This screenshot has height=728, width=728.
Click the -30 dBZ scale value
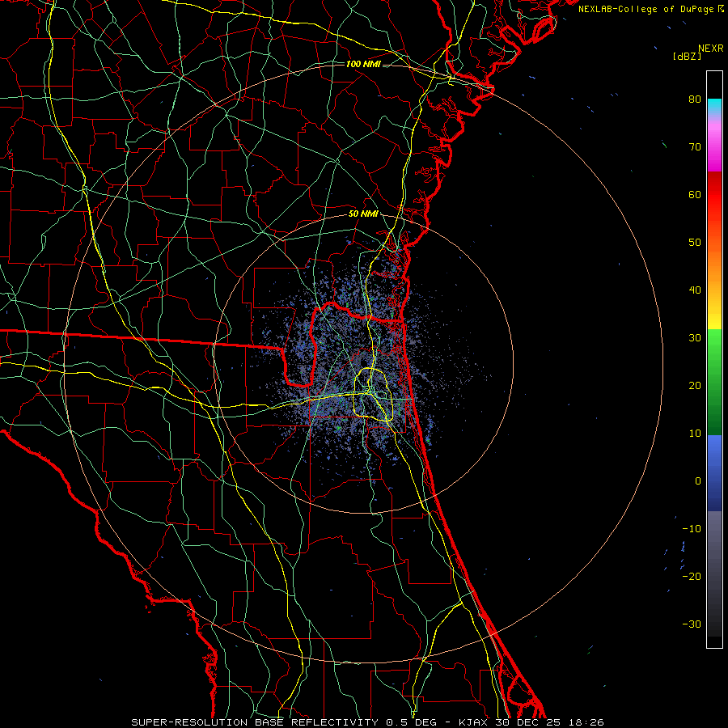[x=692, y=624]
